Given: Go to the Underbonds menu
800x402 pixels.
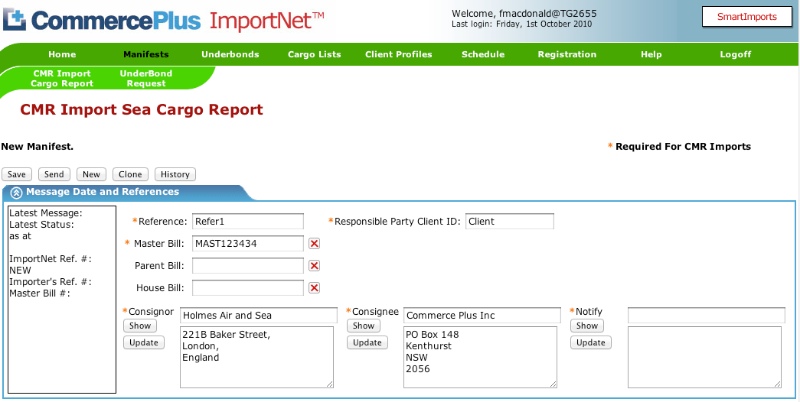Looking at the screenshot, I should 229,54.
